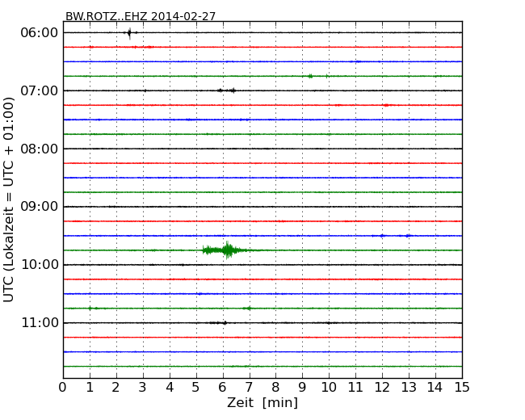The width and height of the screenshot is (525, 420).
Task: Select the 09:00 time label
Action: (39, 207)
